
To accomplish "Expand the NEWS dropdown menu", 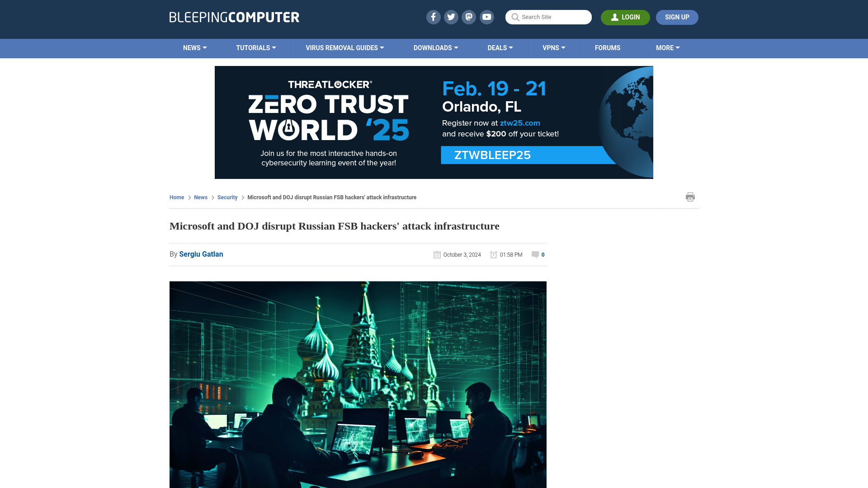I will pos(195,47).
